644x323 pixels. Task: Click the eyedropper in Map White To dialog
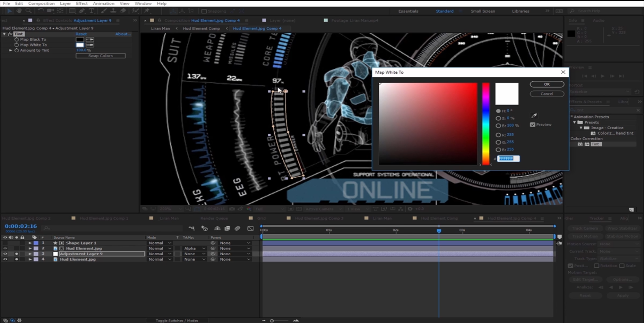coord(534,116)
